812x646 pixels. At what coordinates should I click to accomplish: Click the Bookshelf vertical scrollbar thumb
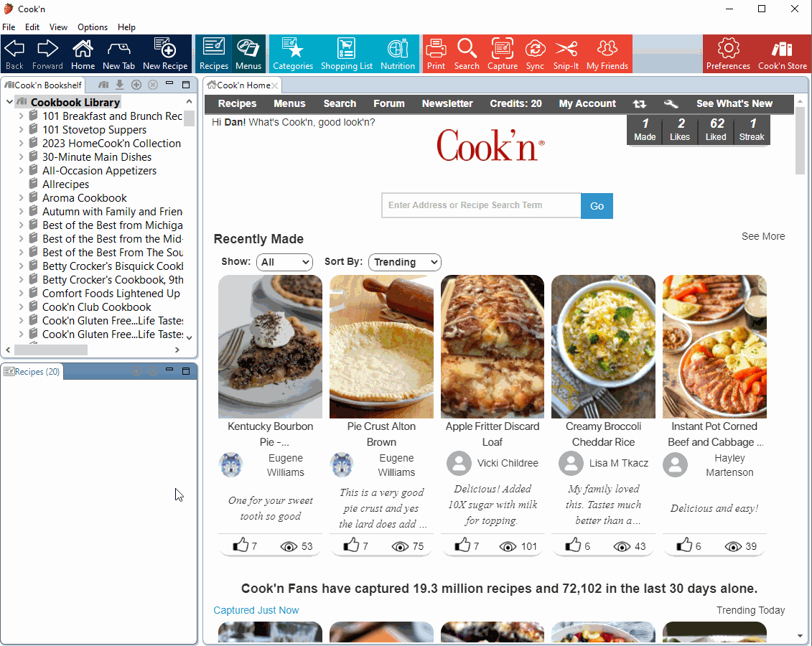[189, 118]
